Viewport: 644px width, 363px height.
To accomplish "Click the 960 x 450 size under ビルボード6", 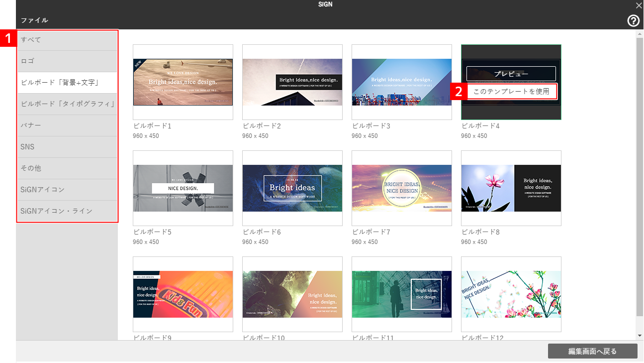I will [256, 242].
